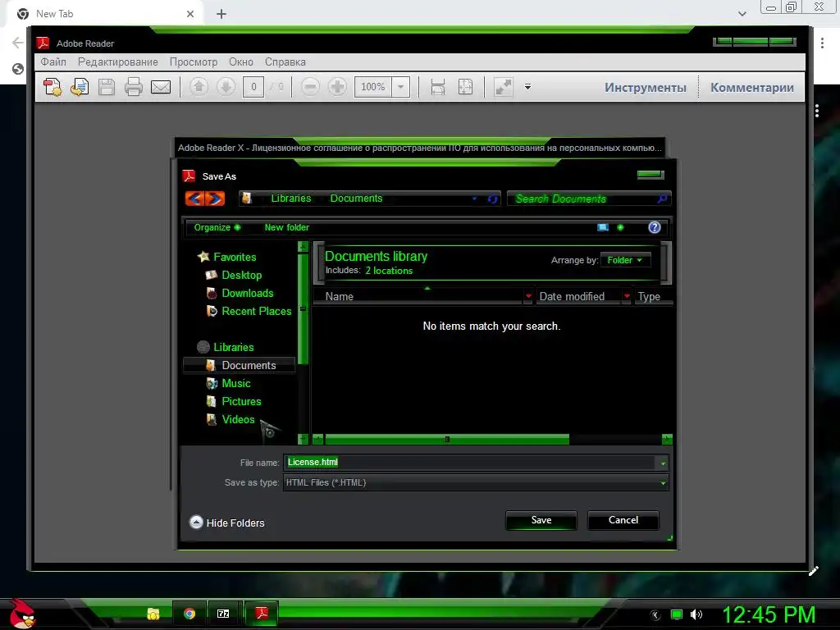Image resolution: width=840 pixels, height=630 pixels.
Task: Click the page number field
Action: [x=253, y=87]
